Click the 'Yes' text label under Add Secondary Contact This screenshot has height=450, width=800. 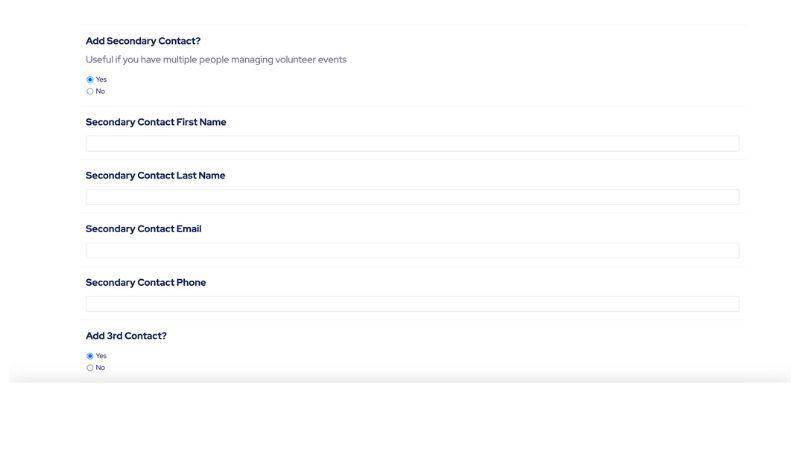coord(101,80)
